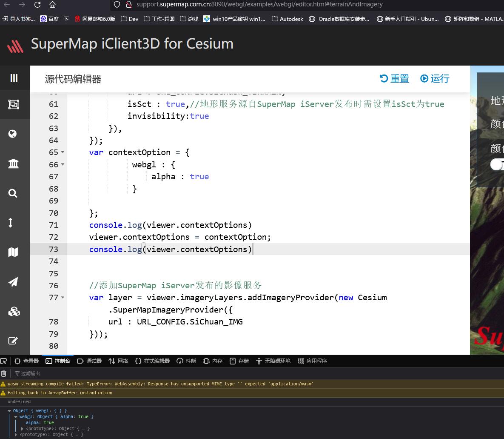Focus the address bar URL
Screen dimensions: 504x439
[259, 4]
